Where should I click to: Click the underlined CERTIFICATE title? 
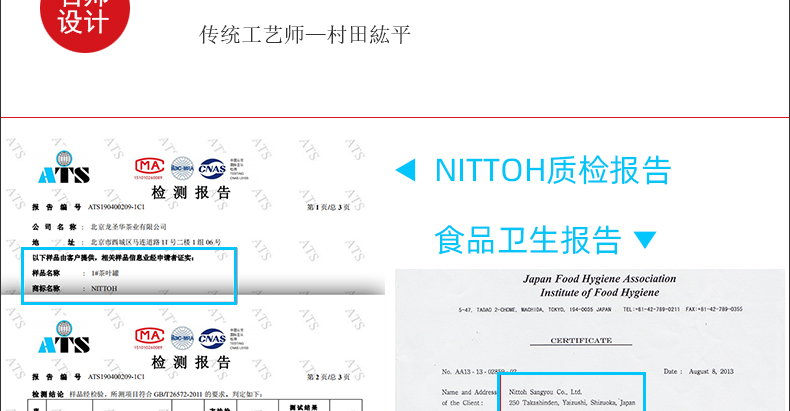581,341
